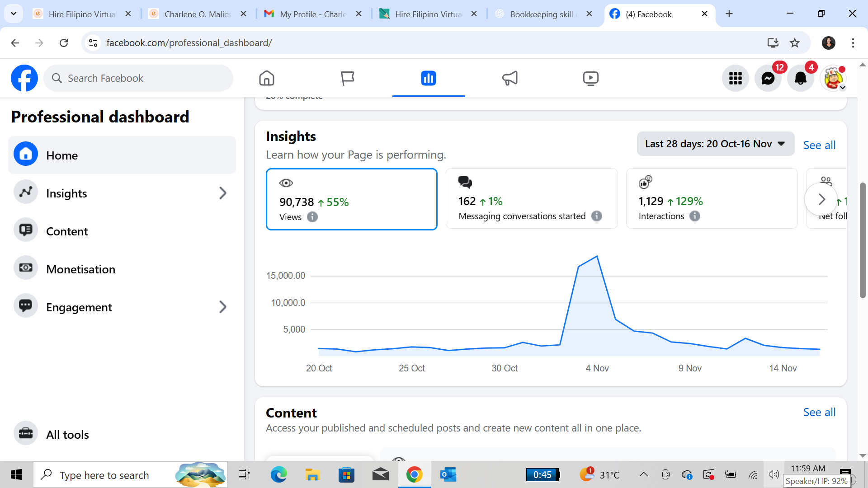
Task: Open All tools in sidebar
Action: [67, 435]
